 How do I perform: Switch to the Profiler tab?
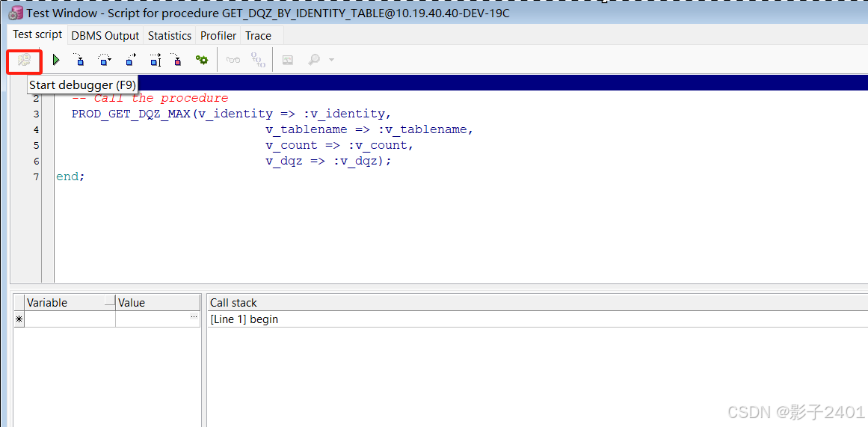pos(218,35)
